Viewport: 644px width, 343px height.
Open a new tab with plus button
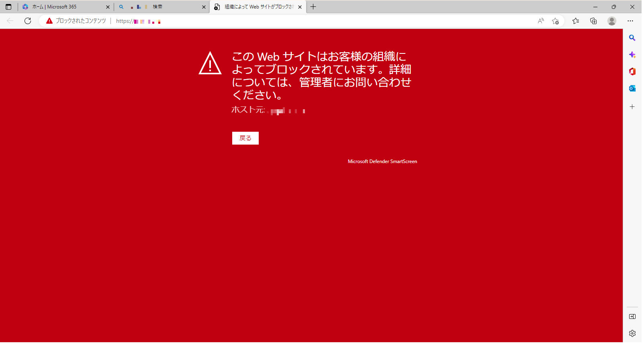coord(313,7)
